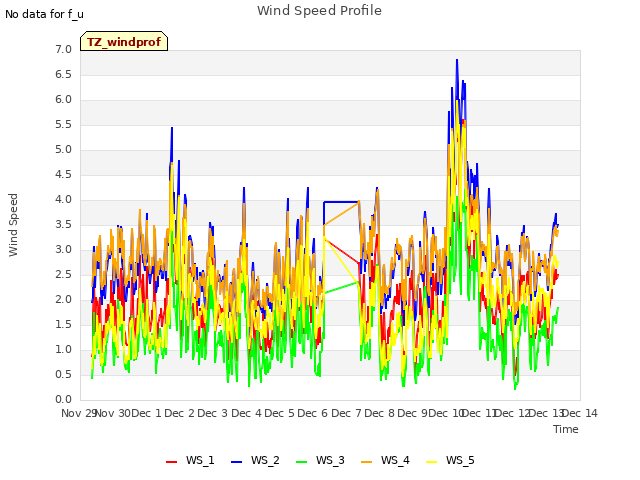Click the Wind Speed Profile chart title

(319, 11)
